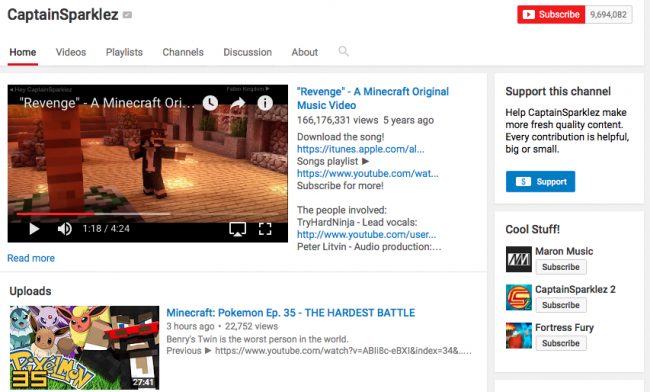Screen dimensions: 650x392
Task: Open the Videos tab
Action: point(71,52)
